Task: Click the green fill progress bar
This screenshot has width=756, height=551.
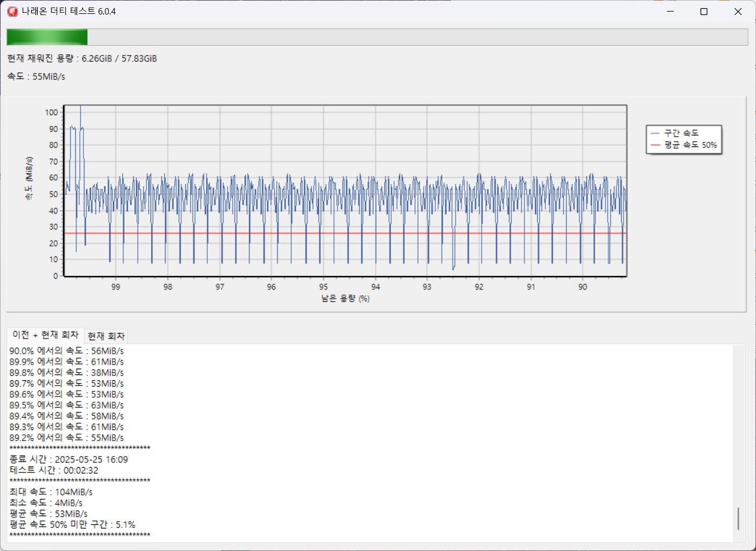Action: point(47,37)
